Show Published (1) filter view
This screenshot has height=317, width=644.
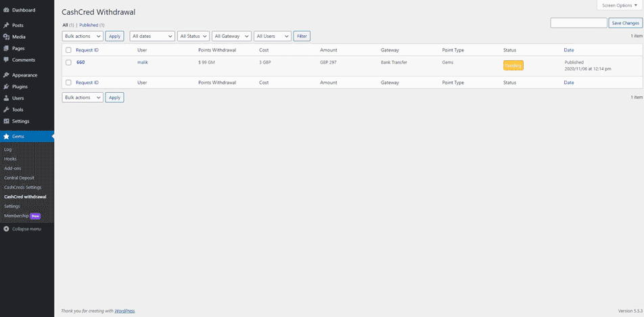coord(91,25)
